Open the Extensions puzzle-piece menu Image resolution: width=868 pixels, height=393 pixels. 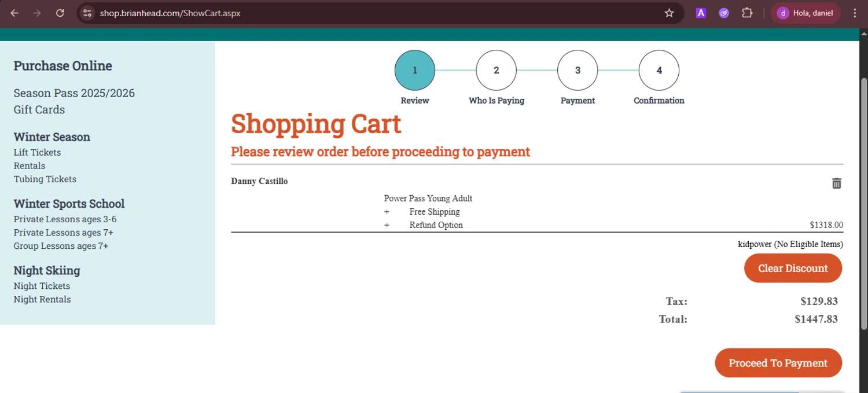coord(747,13)
